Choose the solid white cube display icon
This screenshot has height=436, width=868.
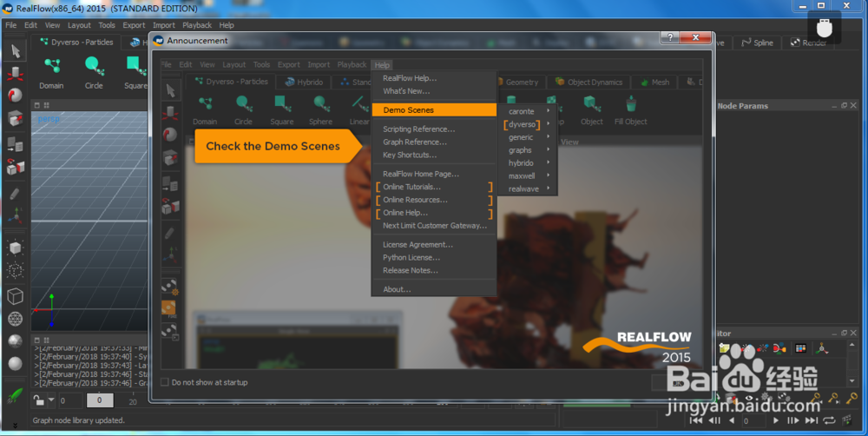pos(16,247)
